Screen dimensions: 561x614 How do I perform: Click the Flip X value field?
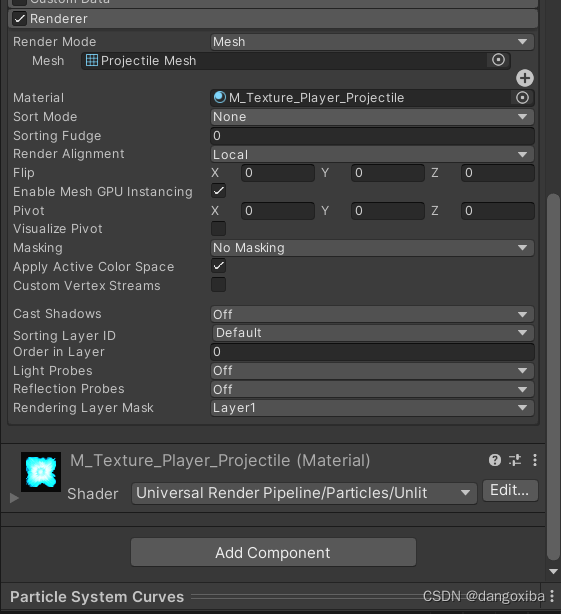point(278,173)
